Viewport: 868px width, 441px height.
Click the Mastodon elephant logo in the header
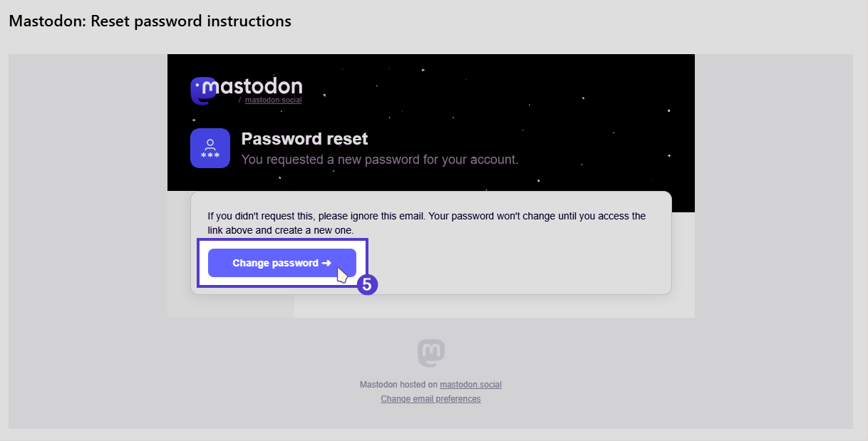[202, 90]
